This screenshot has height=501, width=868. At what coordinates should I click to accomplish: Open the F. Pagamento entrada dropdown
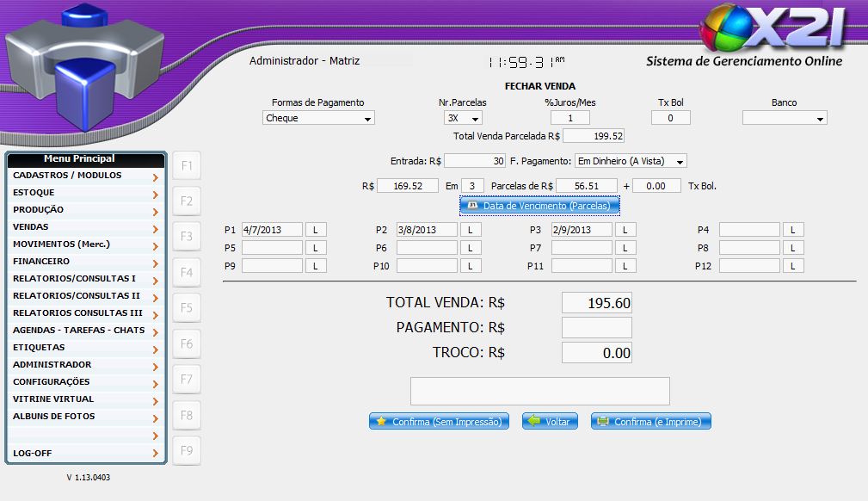click(x=631, y=161)
